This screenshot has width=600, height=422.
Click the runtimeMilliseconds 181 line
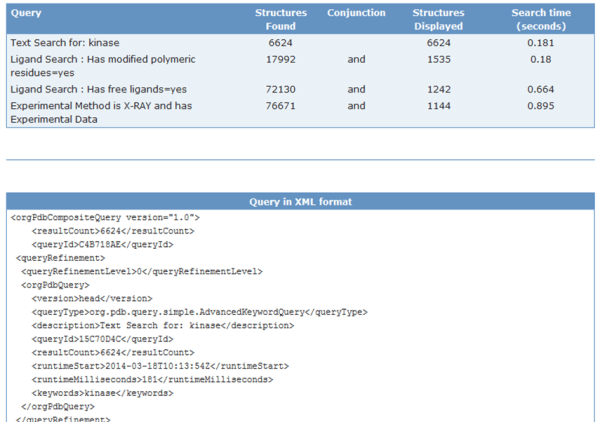[x=152, y=380]
